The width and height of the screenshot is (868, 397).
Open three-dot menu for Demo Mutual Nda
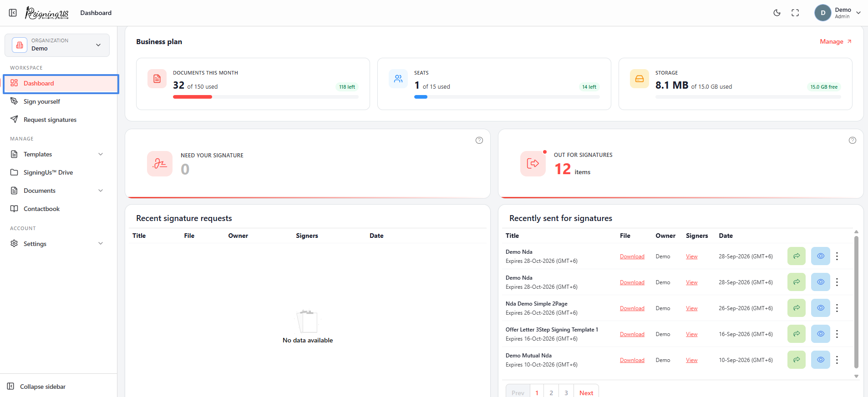(x=837, y=360)
